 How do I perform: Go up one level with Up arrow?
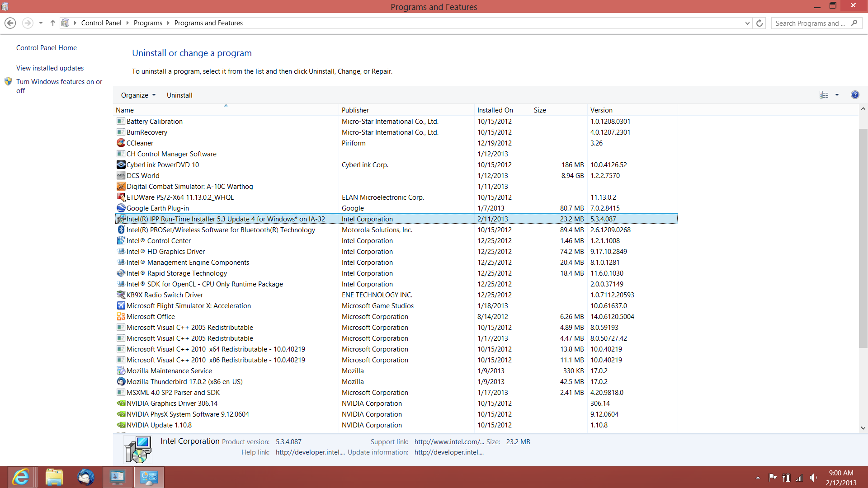[x=52, y=23]
